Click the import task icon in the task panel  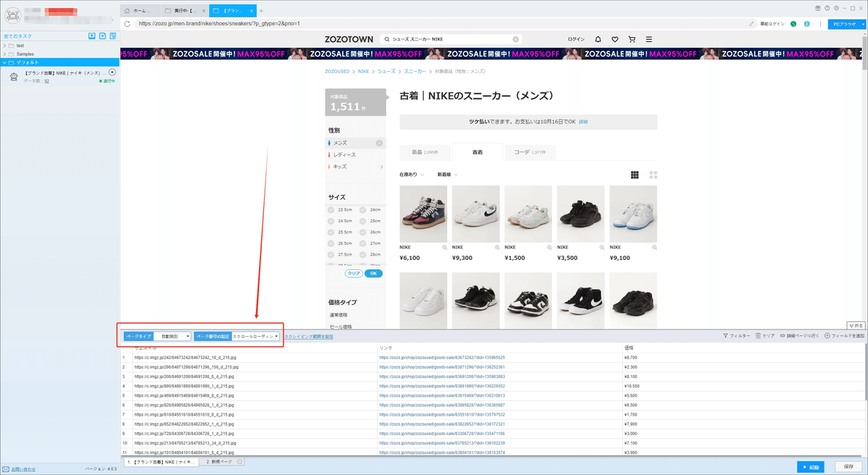(92, 35)
